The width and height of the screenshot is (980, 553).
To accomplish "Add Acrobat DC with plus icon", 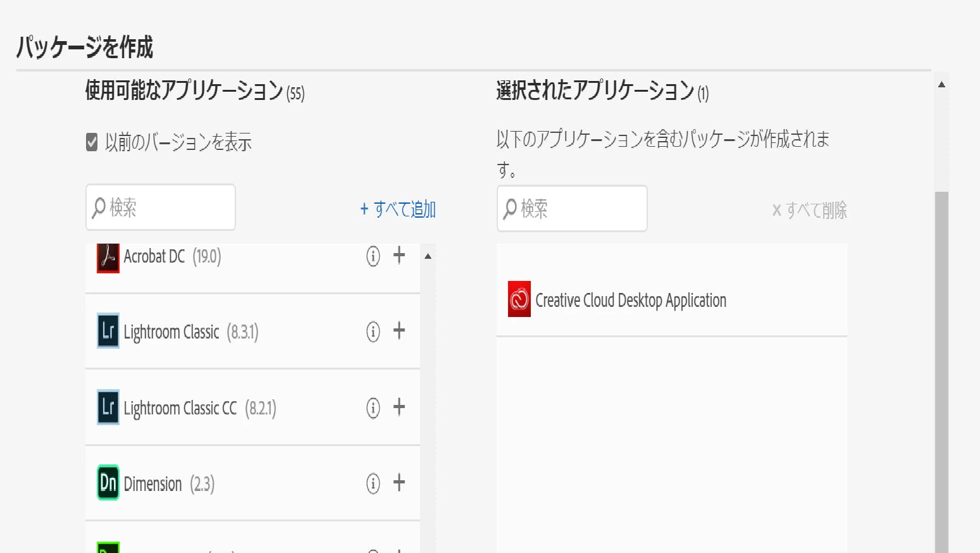I will 399,255.
